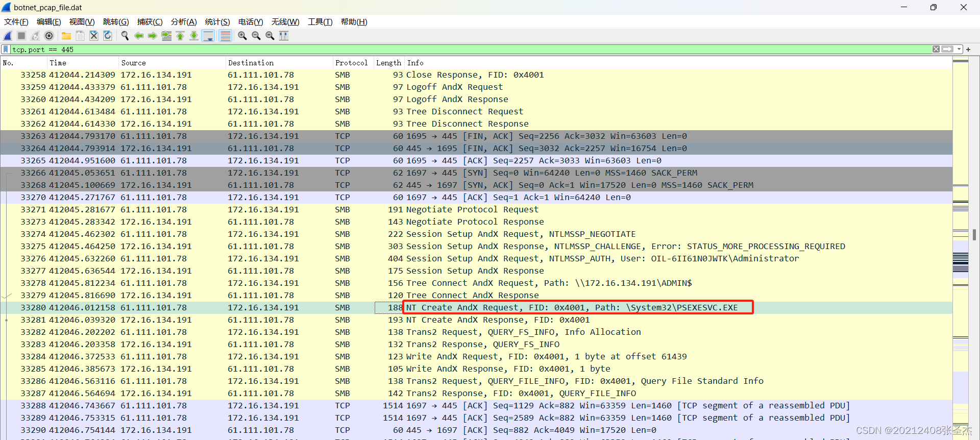The height and width of the screenshot is (440, 980).
Task: Reload the capture file
Action: point(108,36)
